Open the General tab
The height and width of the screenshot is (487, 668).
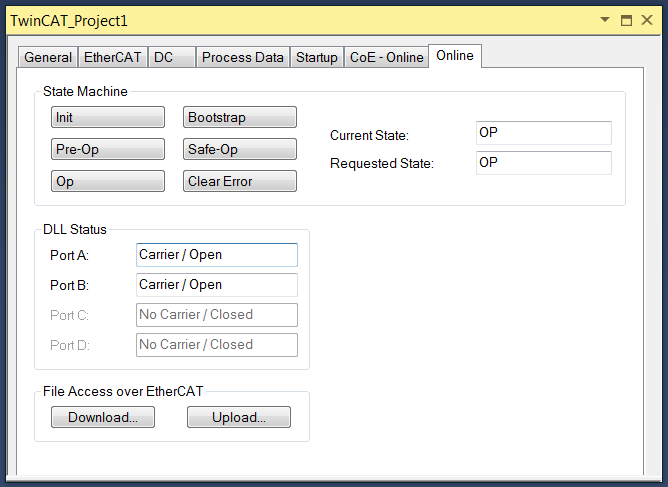coord(48,57)
